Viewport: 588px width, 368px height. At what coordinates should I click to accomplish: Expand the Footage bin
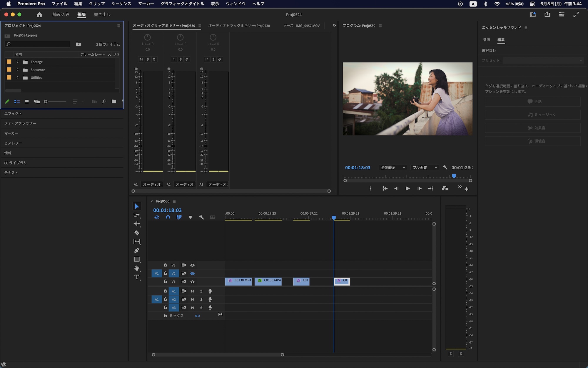(18, 62)
